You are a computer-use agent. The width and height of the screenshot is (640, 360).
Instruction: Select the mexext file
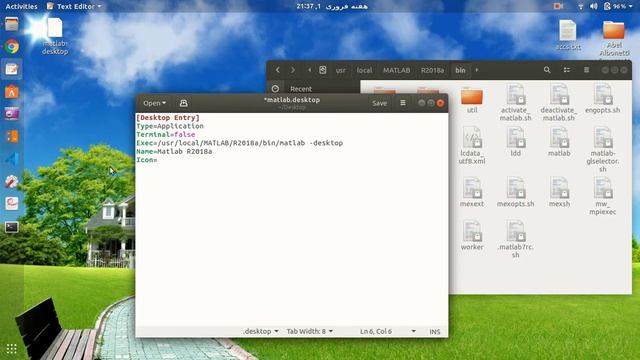click(x=472, y=192)
